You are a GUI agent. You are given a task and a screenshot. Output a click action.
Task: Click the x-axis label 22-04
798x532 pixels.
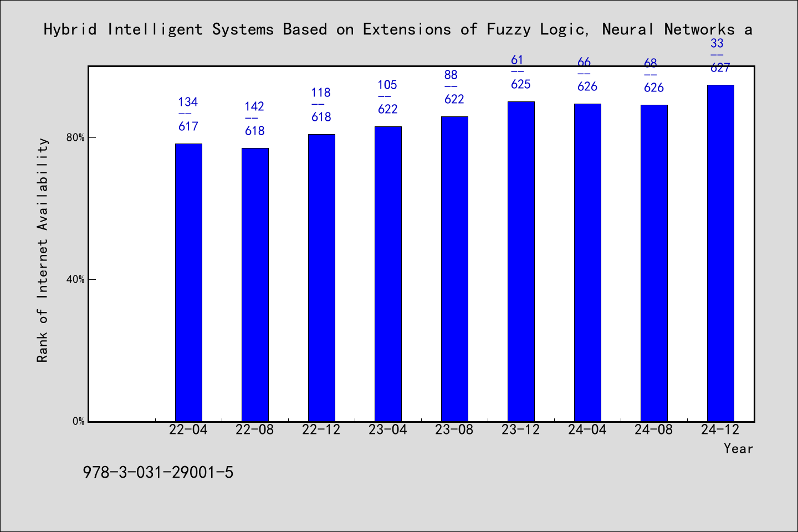click(x=188, y=430)
